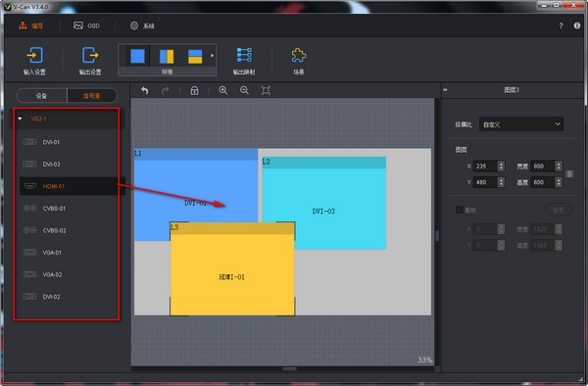588x386 pixels.
Task: Click the fit-to-screen canvas icon
Action: (x=266, y=90)
